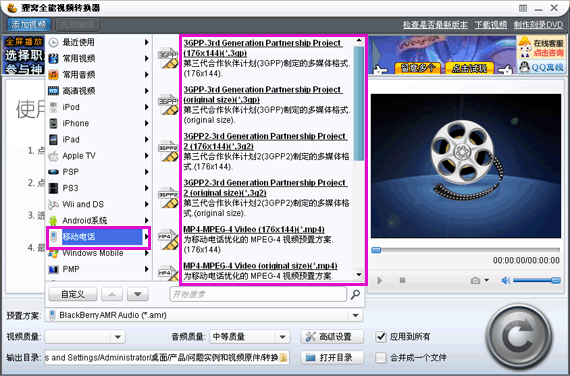Click the Windows Mobile flag icon

53,253
